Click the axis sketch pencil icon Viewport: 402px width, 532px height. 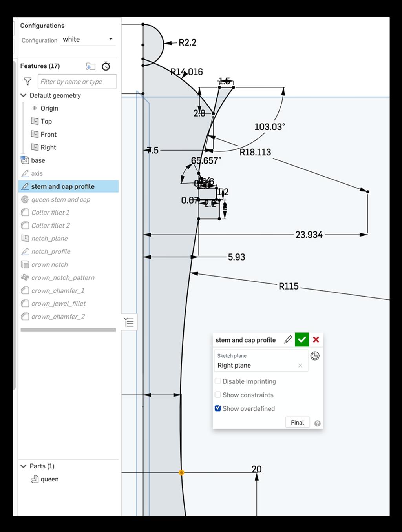click(25, 173)
